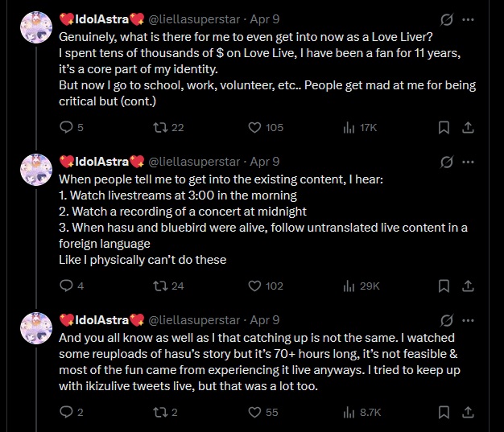The image size is (504, 432).
Task: Bookmark the tweet about watching livestreams
Action: coord(444,286)
